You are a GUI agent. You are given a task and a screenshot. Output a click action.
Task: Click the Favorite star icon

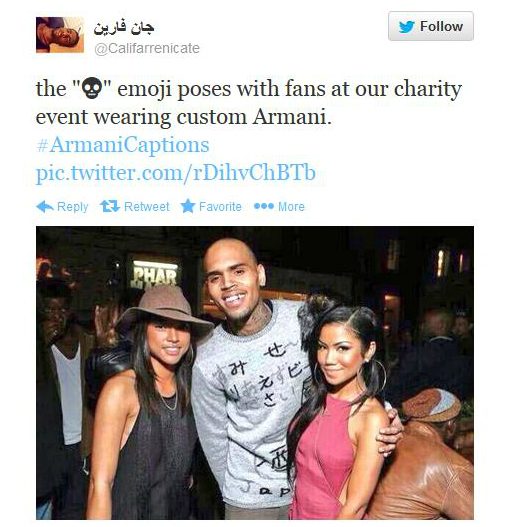click(188, 206)
